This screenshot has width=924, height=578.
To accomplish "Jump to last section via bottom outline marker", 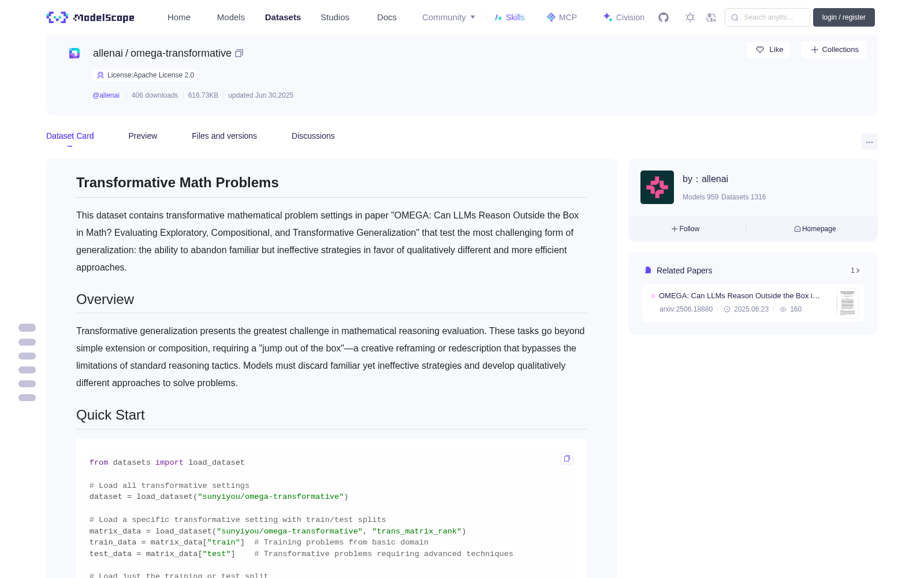I will 27,398.
